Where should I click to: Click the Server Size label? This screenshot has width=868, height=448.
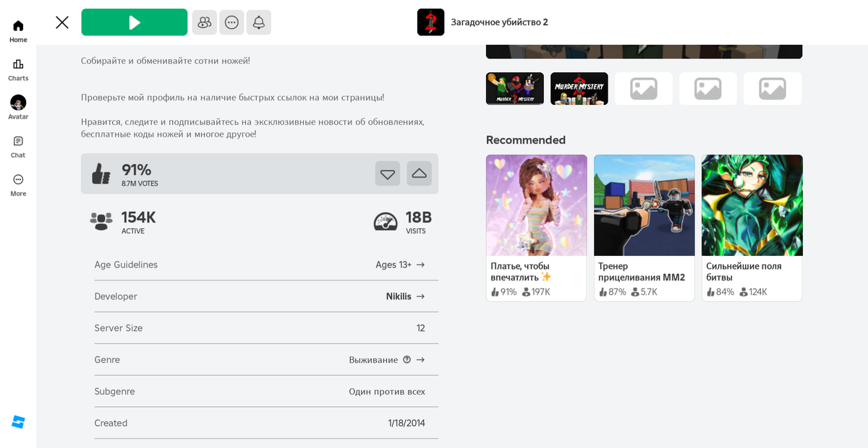coord(119,328)
